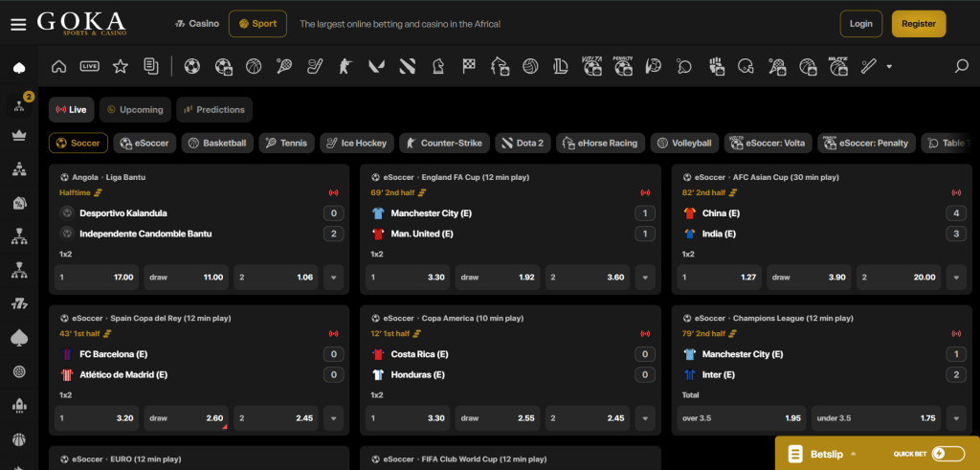Select the checkered racing flag icon
The height and width of the screenshot is (470, 980).
tap(469, 66)
